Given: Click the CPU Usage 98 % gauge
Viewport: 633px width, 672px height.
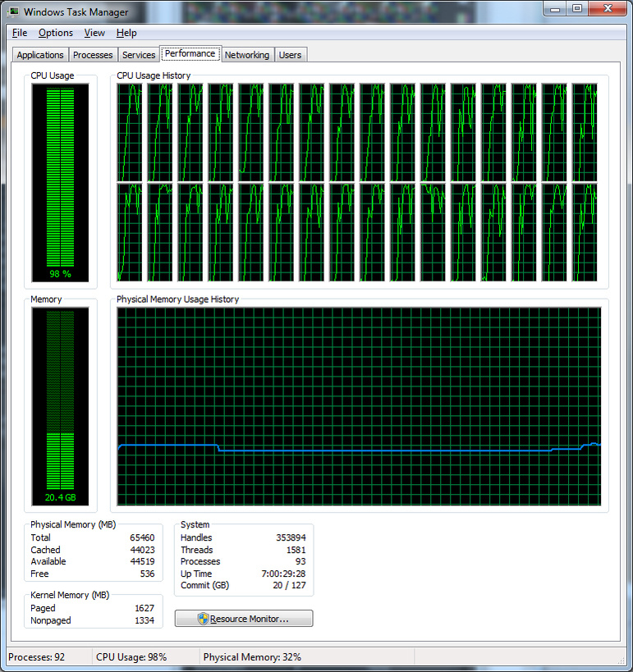Looking at the screenshot, I should (60, 183).
